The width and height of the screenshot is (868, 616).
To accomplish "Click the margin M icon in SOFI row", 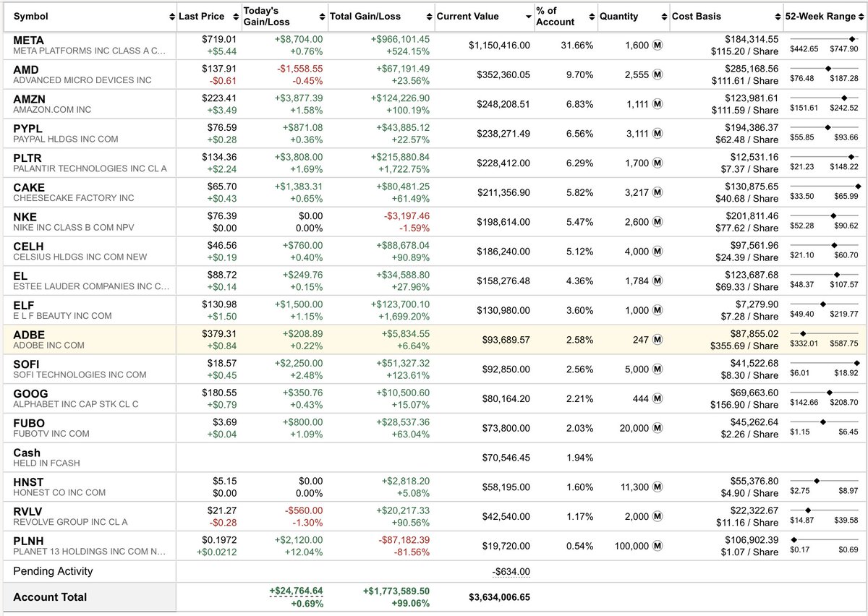I will (658, 369).
